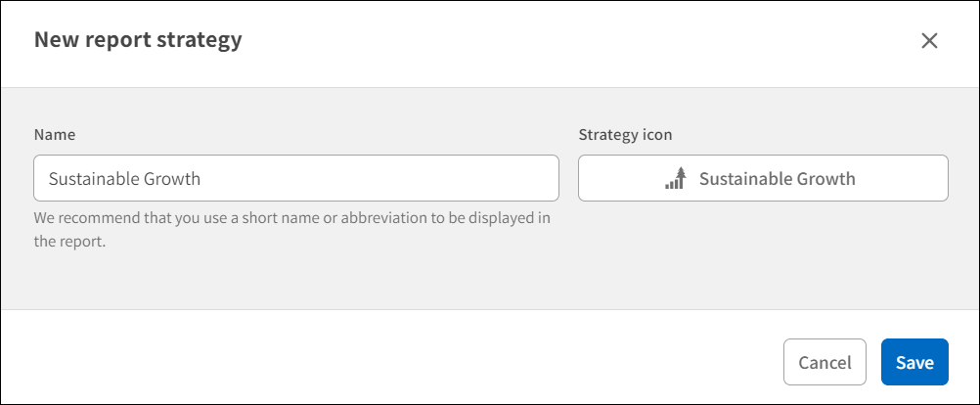980x405 pixels.
Task: Click the tree growth chart icon
Action: (x=676, y=178)
